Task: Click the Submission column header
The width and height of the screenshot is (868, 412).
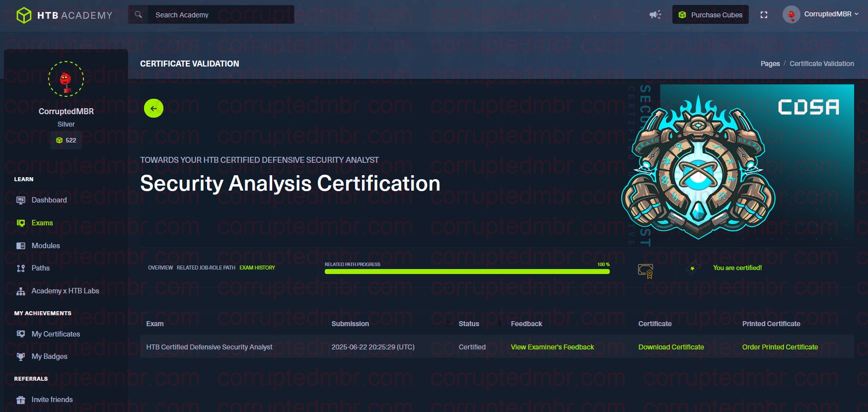Action: point(350,324)
